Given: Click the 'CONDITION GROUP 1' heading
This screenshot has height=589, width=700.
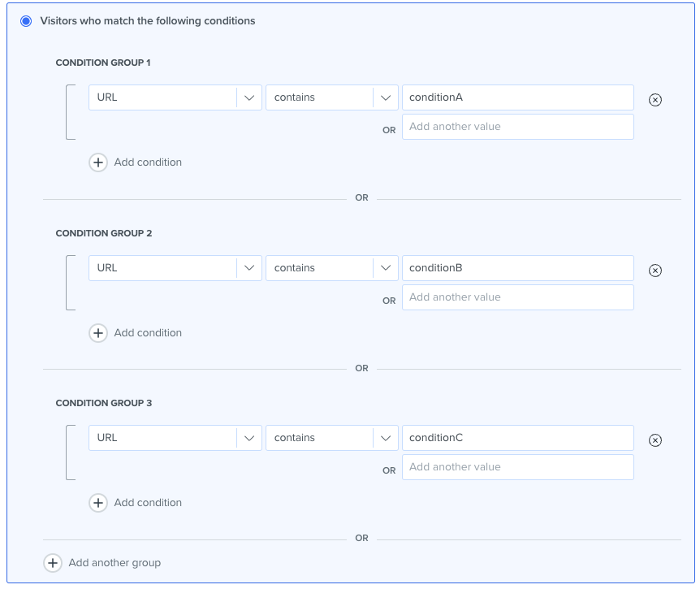Looking at the screenshot, I should click(x=103, y=63).
